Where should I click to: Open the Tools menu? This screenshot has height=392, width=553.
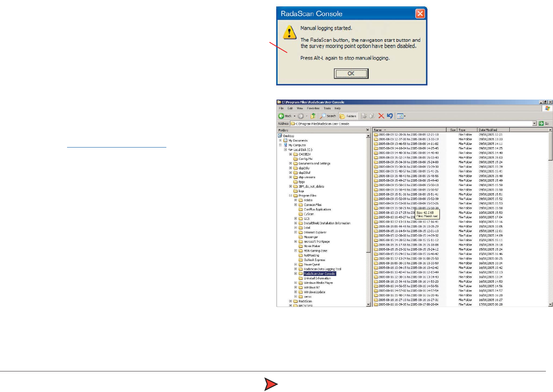pos(327,108)
